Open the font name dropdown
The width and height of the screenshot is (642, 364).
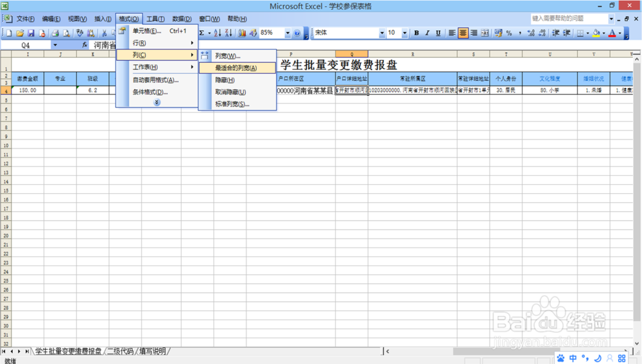(x=381, y=33)
